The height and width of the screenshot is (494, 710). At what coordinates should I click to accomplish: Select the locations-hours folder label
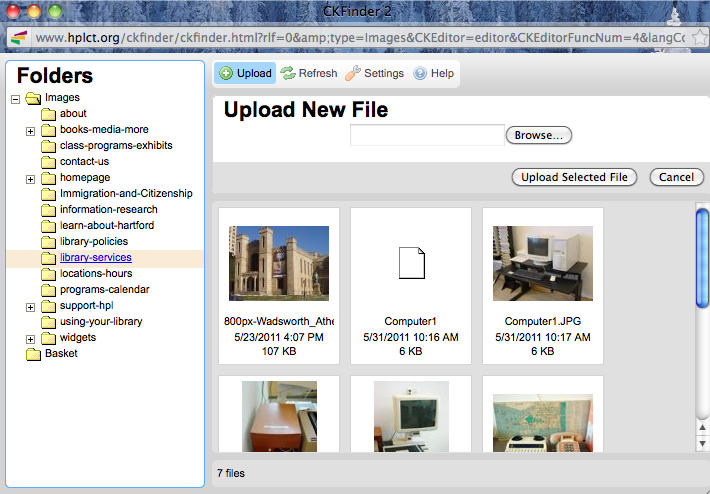[96, 273]
